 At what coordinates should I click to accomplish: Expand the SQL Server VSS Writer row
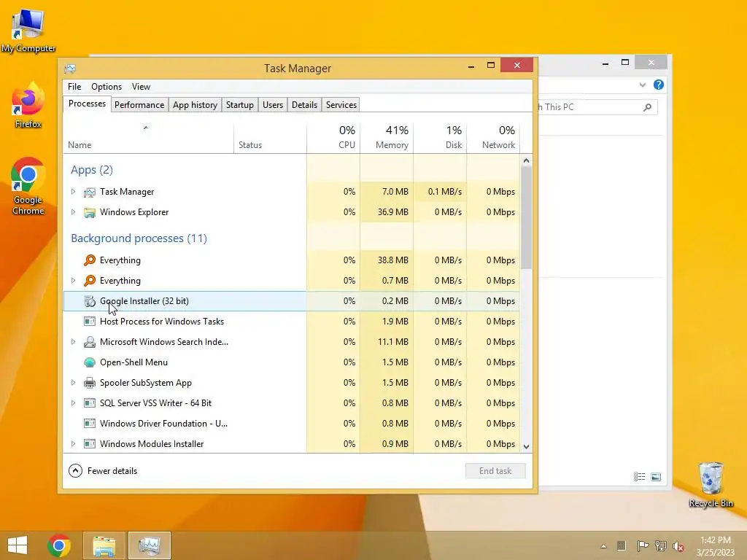coord(74,402)
